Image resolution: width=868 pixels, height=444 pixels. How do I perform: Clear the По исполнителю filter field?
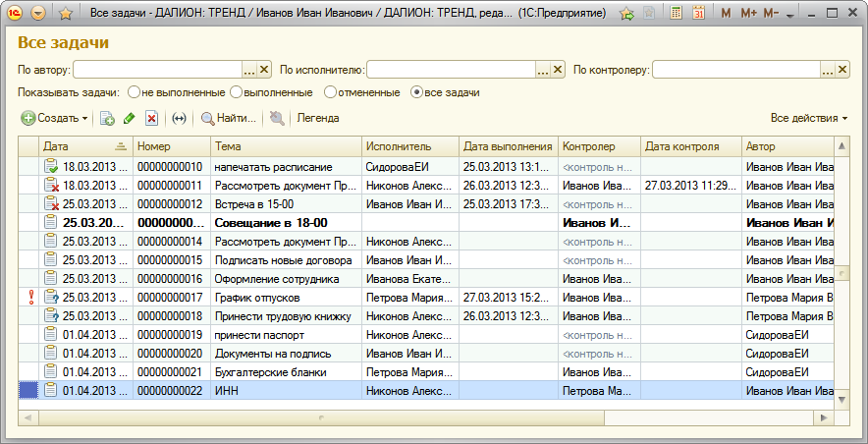click(x=558, y=70)
